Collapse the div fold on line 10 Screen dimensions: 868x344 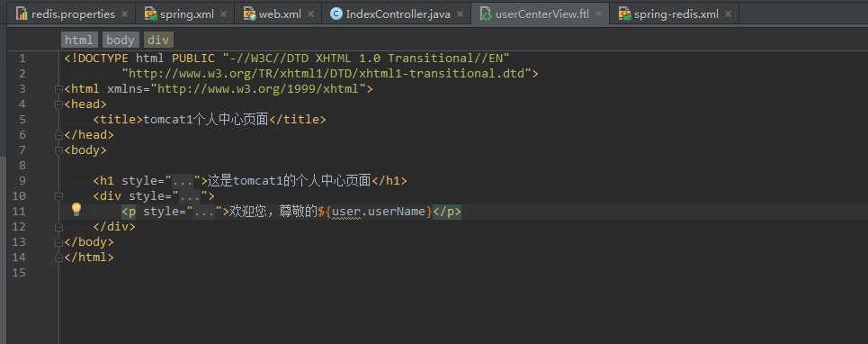coord(58,196)
